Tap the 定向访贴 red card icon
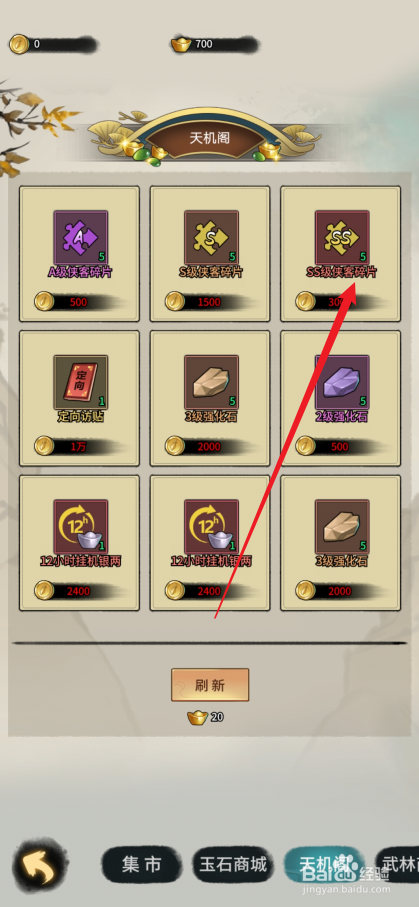This screenshot has width=419, height=907. click(81, 382)
